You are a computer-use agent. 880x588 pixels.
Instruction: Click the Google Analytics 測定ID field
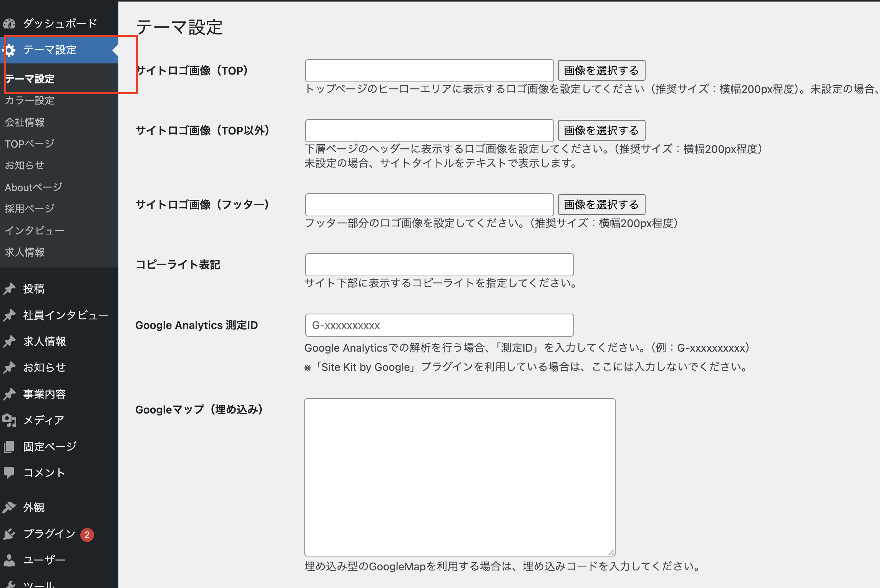439,325
